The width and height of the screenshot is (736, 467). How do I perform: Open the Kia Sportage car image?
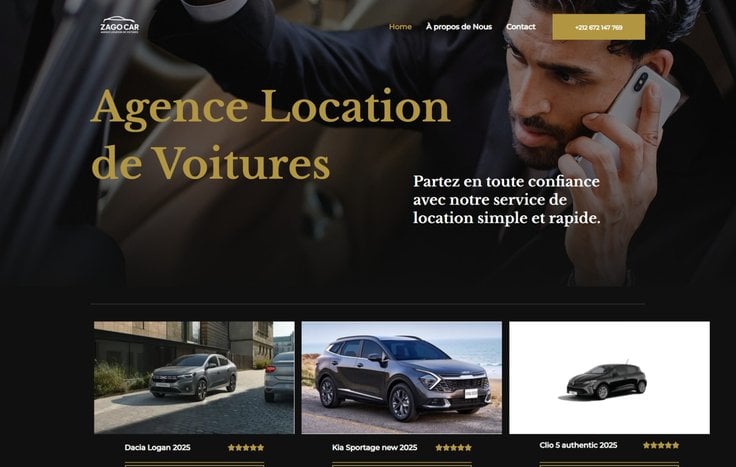[x=401, y=377]
